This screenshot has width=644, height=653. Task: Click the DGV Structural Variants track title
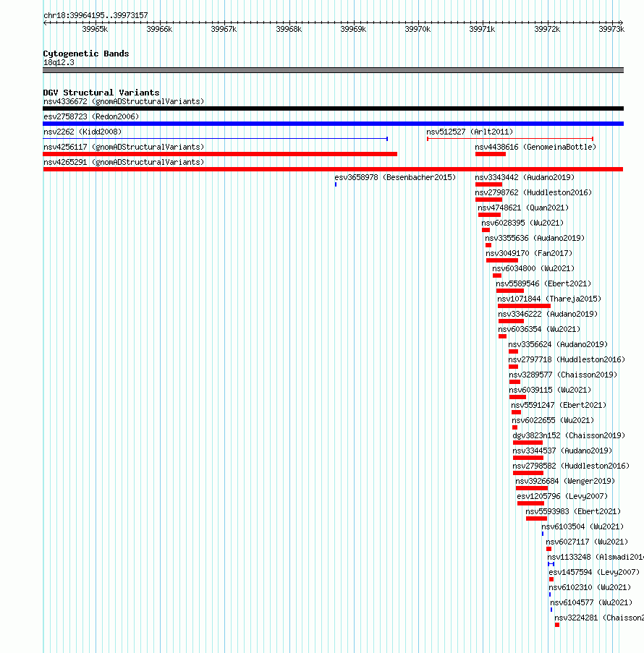point(101,93)
